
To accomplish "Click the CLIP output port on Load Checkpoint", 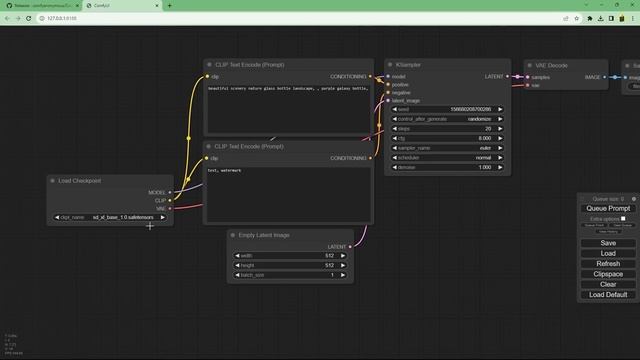I will (170, 200).
